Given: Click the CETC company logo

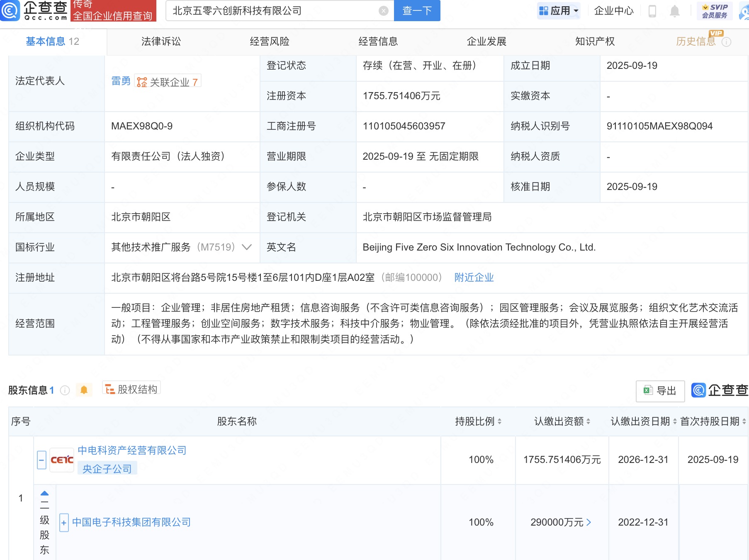Looking at the screenshot, I should click(62, 460).
